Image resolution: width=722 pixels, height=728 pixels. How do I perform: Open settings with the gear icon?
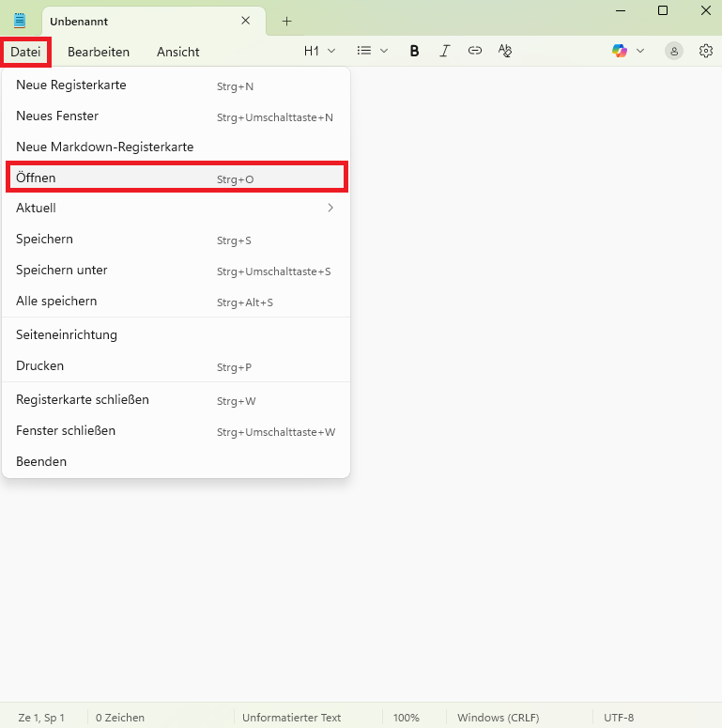(x=706, y=52)
